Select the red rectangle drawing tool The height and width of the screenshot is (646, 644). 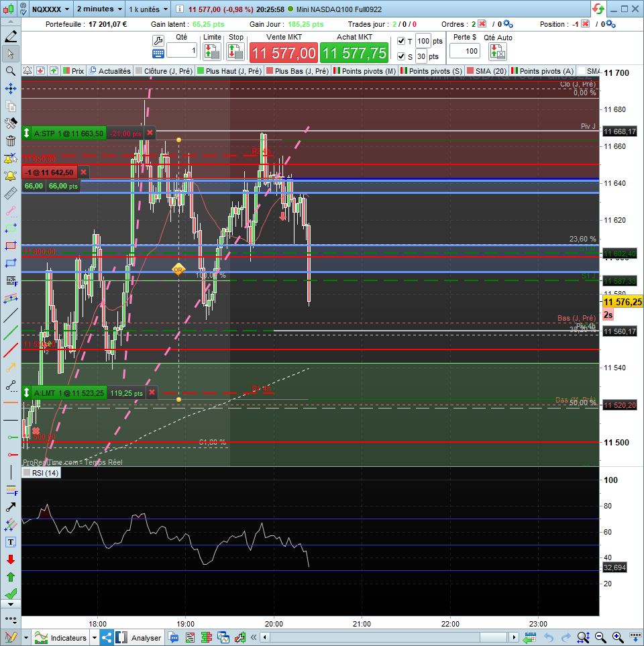[x=11, y=246]
